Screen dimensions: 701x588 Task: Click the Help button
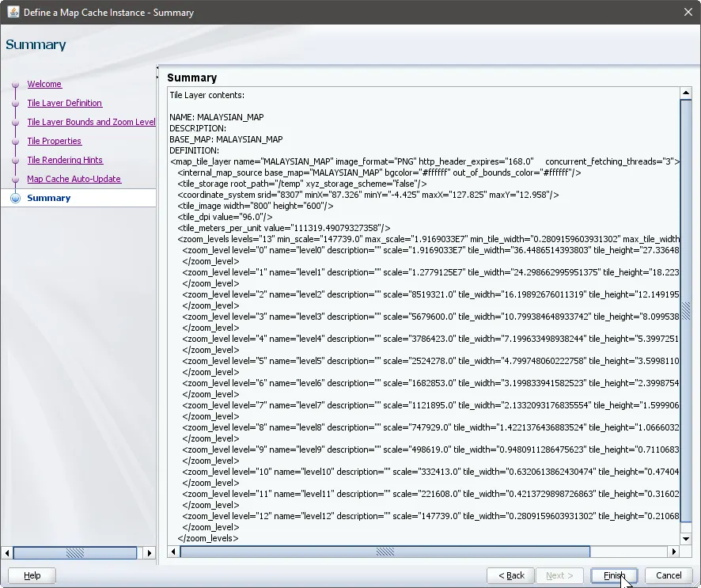click(x=32, y=575)
